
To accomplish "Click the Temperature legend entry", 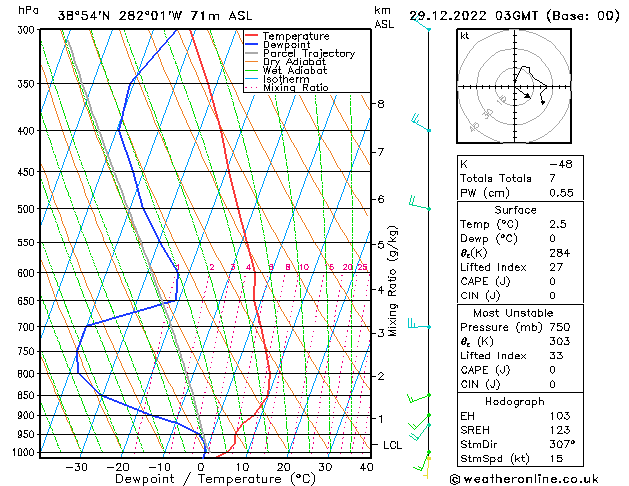I will point(287,36).
